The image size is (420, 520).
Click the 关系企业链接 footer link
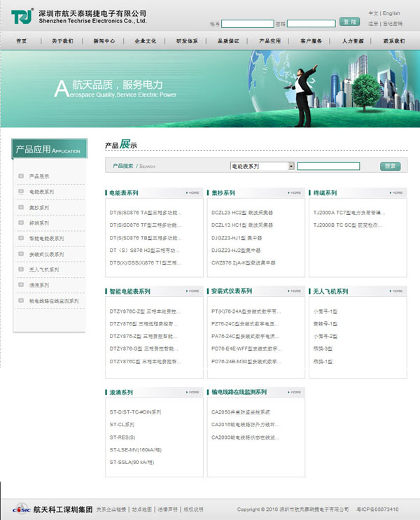click(x=111, y=509)
